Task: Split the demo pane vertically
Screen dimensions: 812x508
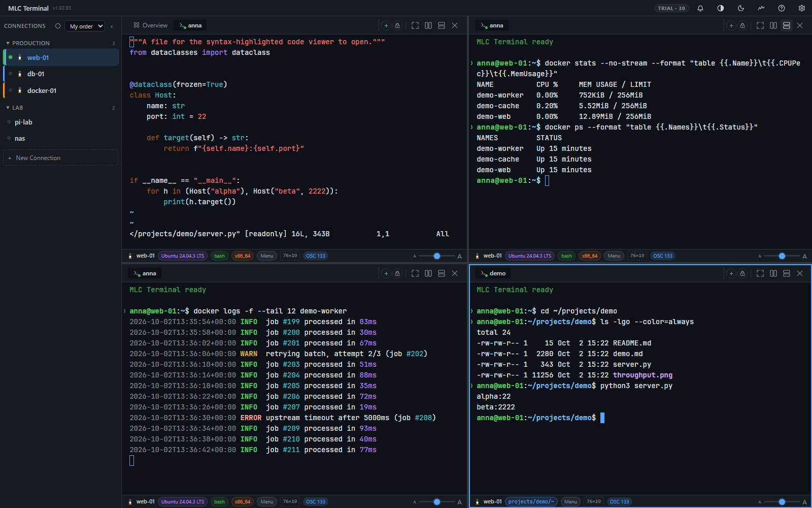Action: (773, 273)
